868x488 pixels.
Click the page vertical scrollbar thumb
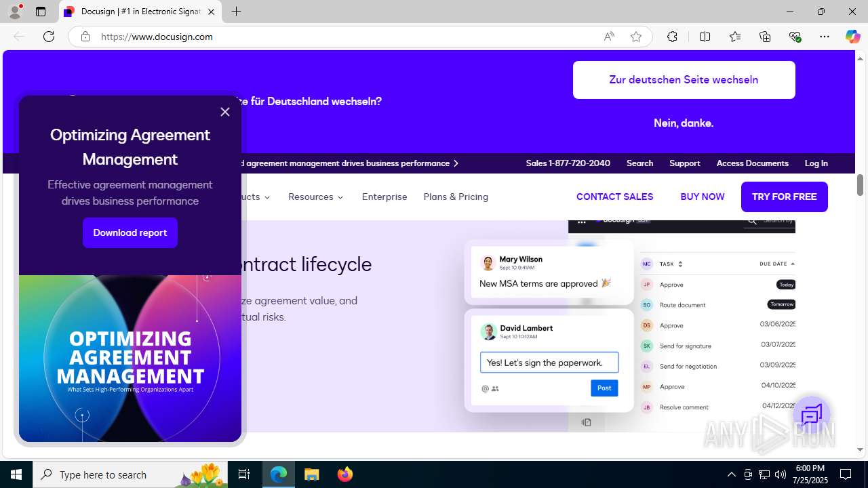[860, 184]
